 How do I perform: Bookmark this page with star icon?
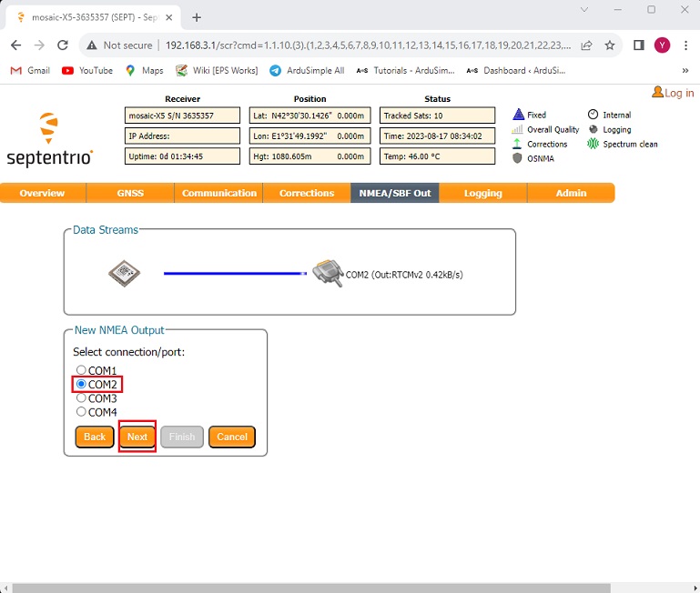click(x=610, y=45)
